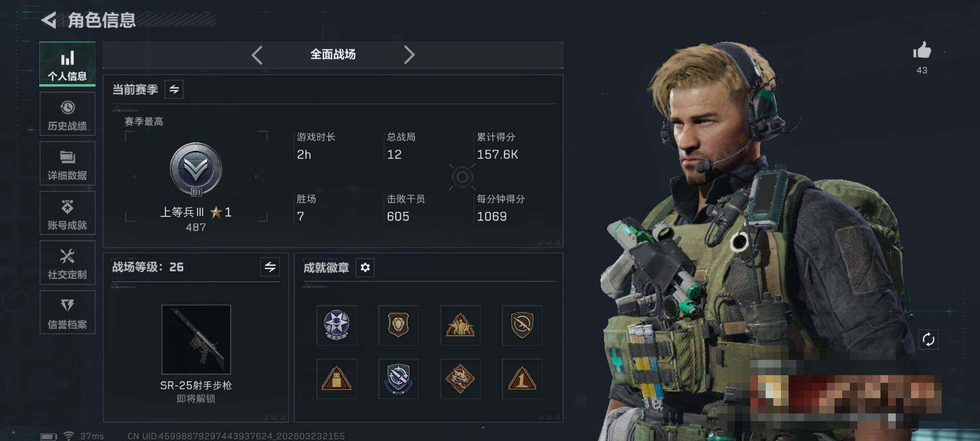
Task: Open the 全面战场 mode selector
Action: click(333, 55)
